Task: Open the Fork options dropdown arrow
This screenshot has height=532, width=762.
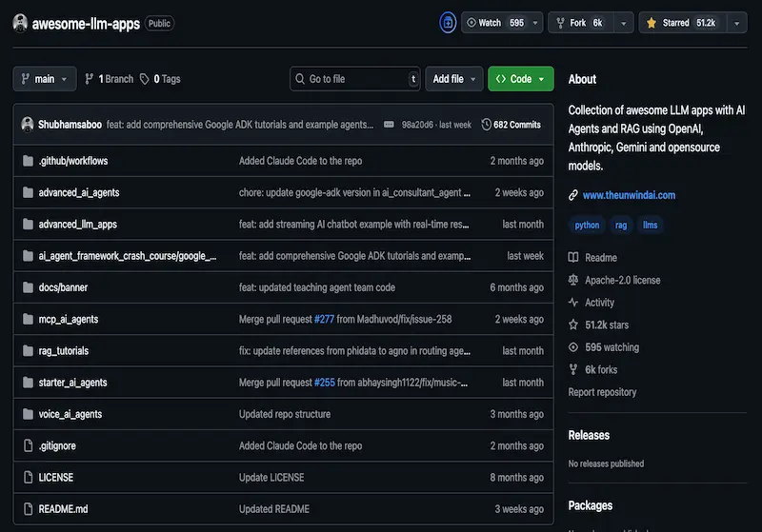Action: click(x=624, y=23)
